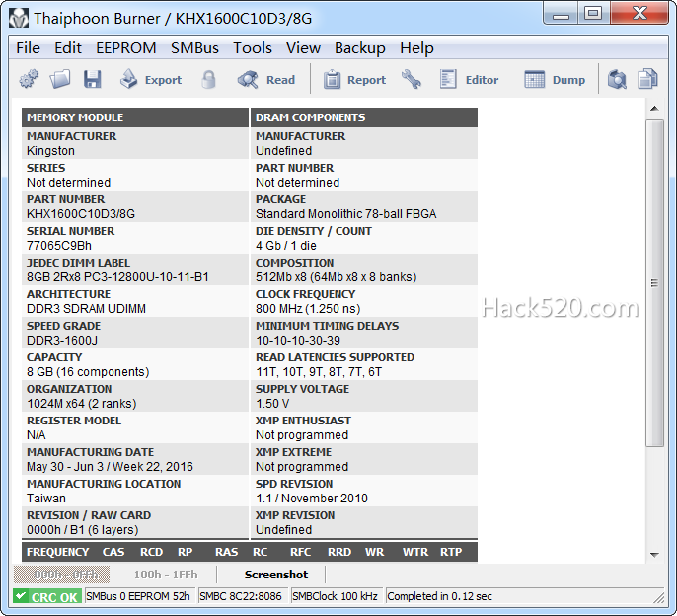The image size is (677, 616).
Task: Click the Export toolbar button
Action: [x=151, y=80]
